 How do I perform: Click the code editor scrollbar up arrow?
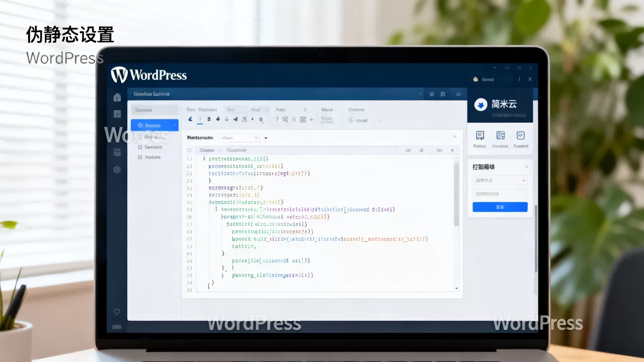456,157
